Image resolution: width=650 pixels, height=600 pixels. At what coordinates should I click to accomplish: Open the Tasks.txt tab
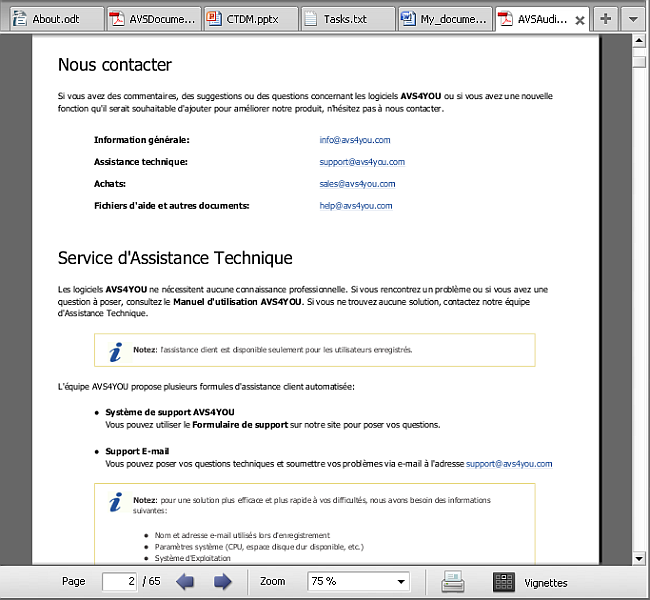[348, 19]
